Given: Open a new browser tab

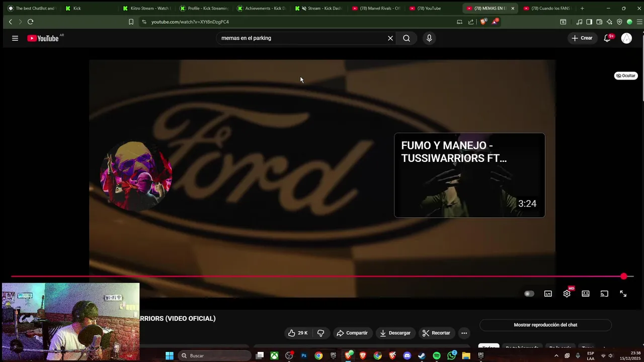Looking at the screenshot, I should pos(582,8).
